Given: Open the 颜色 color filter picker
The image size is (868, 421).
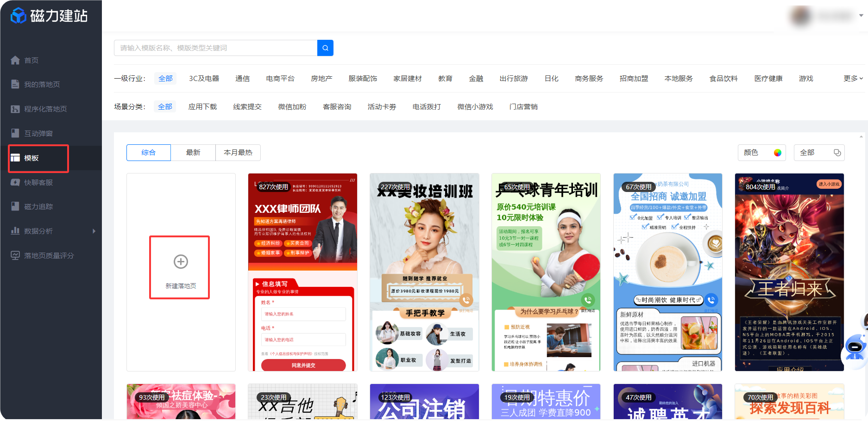Looking at the screenshot, I should pyautogui.click(x=761, y=152).
